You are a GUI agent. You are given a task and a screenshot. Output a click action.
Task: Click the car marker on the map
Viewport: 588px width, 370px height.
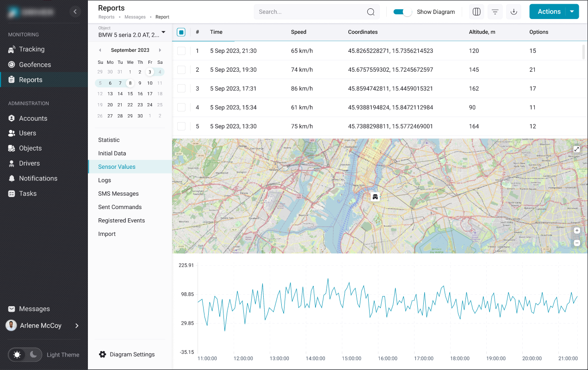click(375, 197)
